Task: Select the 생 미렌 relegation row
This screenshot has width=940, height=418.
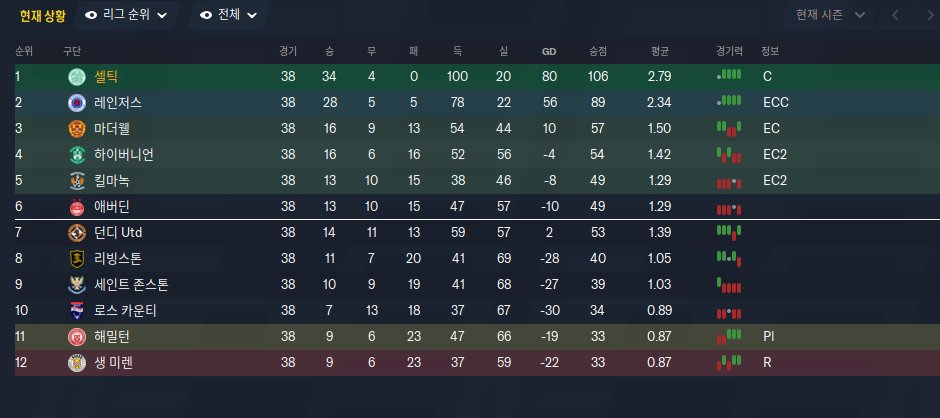Action: (x=400, y=362)
